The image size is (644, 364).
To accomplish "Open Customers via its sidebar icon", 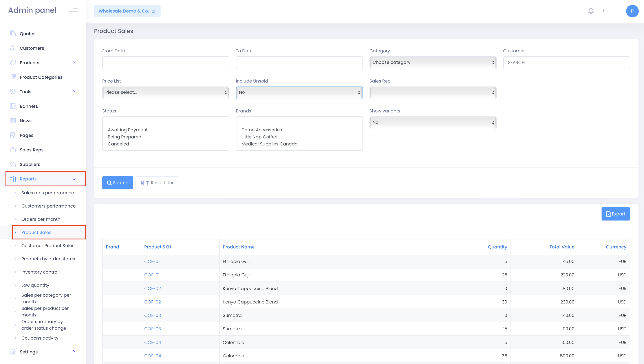I will click(13, 48).
